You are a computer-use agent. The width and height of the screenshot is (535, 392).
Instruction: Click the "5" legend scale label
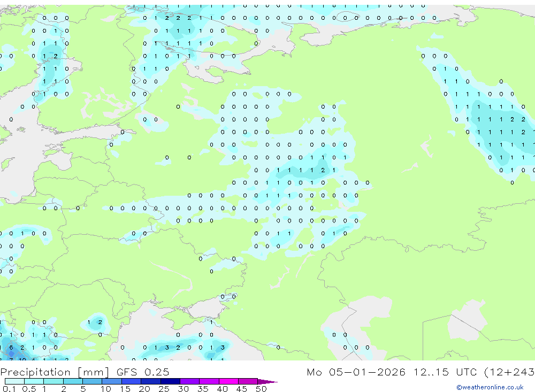click(83, 389)
